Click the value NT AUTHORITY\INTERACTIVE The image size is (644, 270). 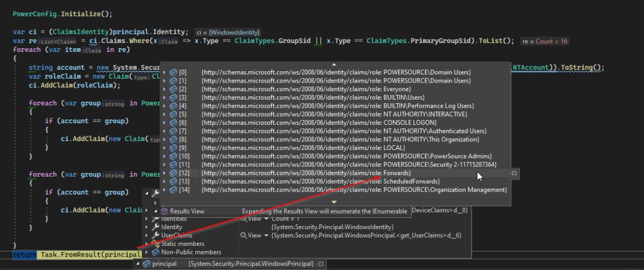point(425,114)
